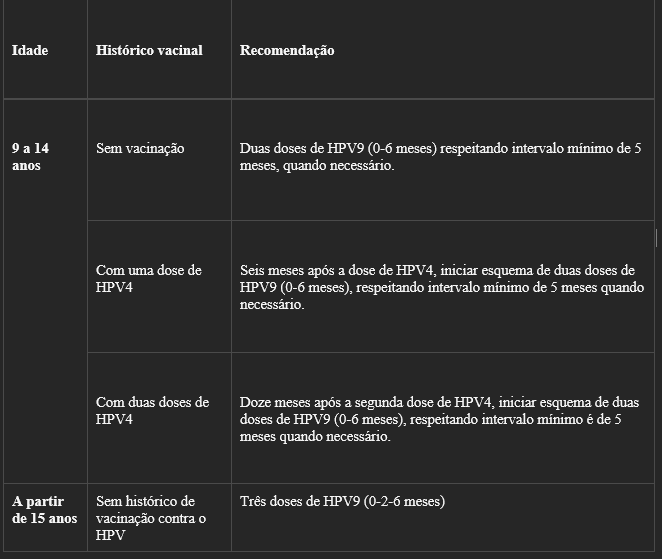Click 'HPV' at end of last history cell
The width and height of the screenshot is (662, 559).
coord(110,535)
